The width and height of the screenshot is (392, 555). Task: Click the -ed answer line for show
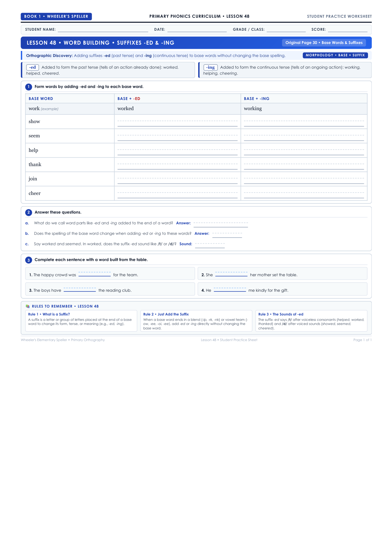tap(177, 123)
